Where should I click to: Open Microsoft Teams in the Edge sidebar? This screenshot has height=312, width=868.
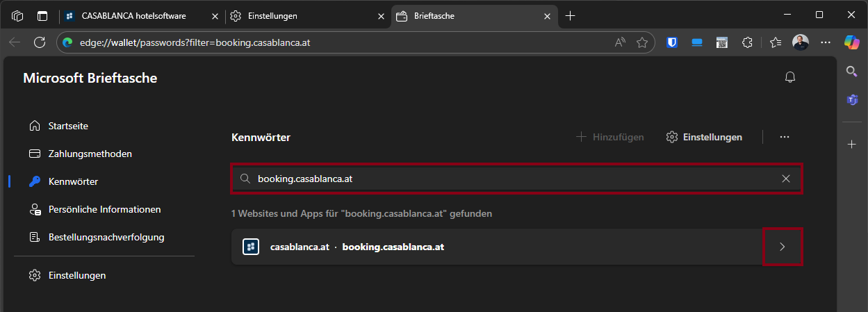[x=852, y=100]
